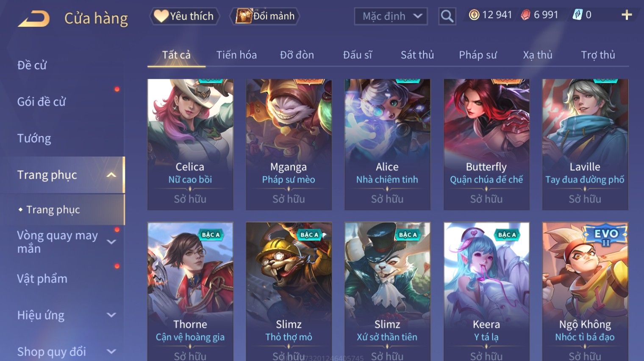Expand the Hiệu ứng sidebar section
644x361 pixels.
[111, 315]
